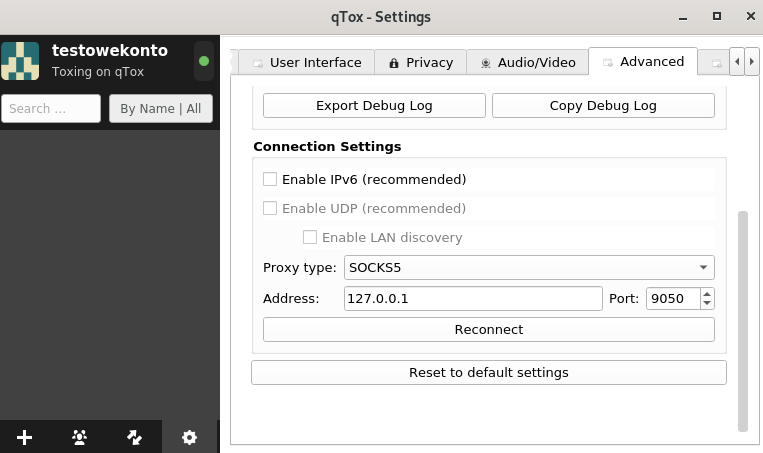Open file transfers arrows icon
Image resolution: width=763 pixels, height=453 pixels.
pyautogui.click(x=134, y=437)
